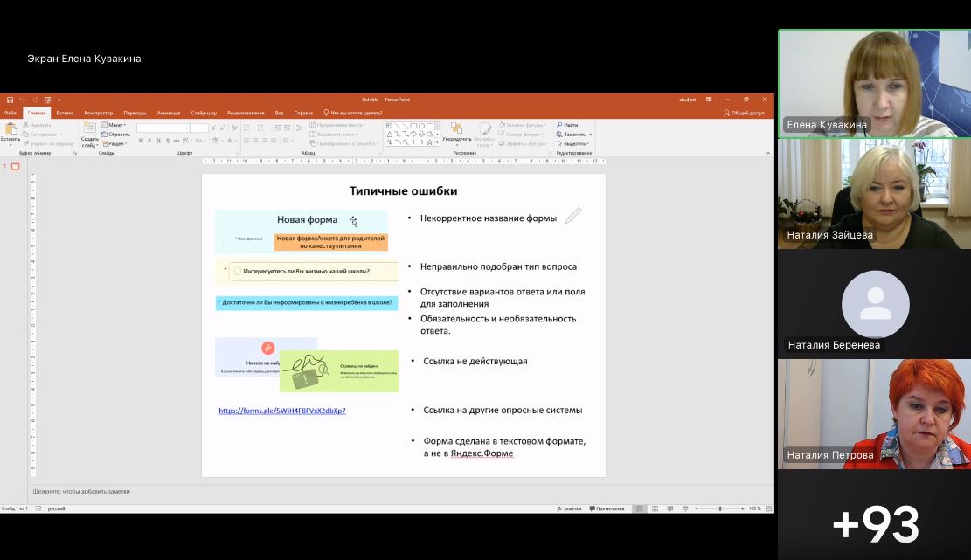The height and width of the screenshot is (560, 971).
Task: Click the spell check icon in status bar
Action: (38, 508)
